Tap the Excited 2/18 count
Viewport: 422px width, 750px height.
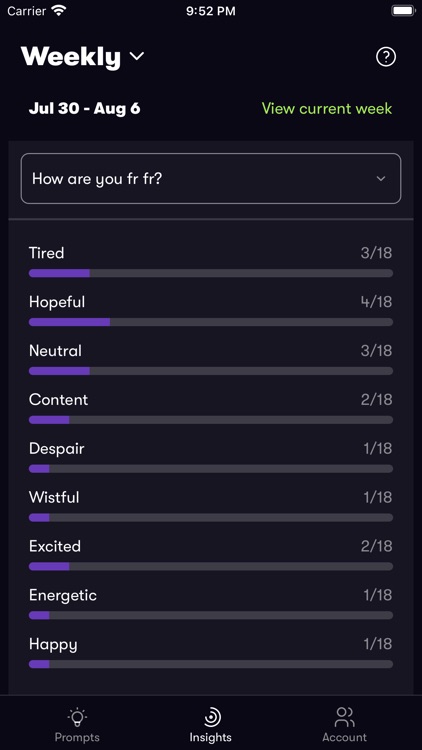377,546
